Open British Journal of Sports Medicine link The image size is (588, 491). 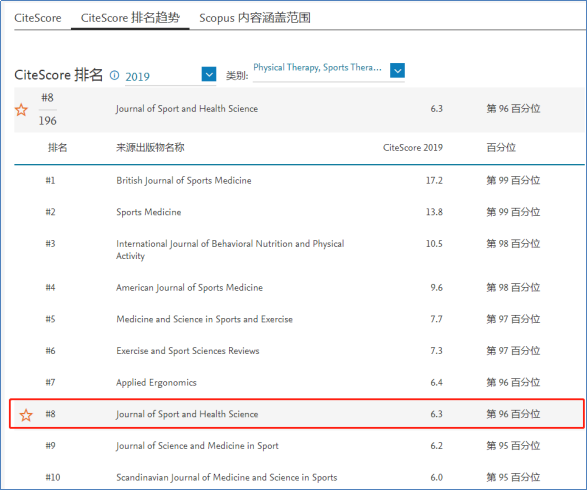[x=184, y=180]
